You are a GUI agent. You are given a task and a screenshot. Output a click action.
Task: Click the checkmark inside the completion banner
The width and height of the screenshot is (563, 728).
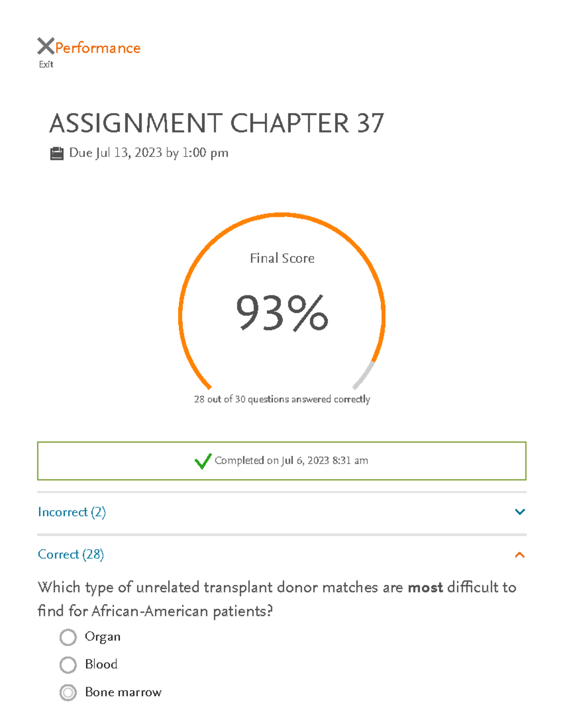pos(202,462)
